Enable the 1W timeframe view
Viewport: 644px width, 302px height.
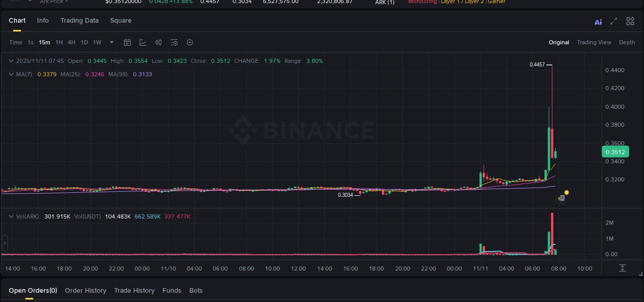tap(97, 42)
